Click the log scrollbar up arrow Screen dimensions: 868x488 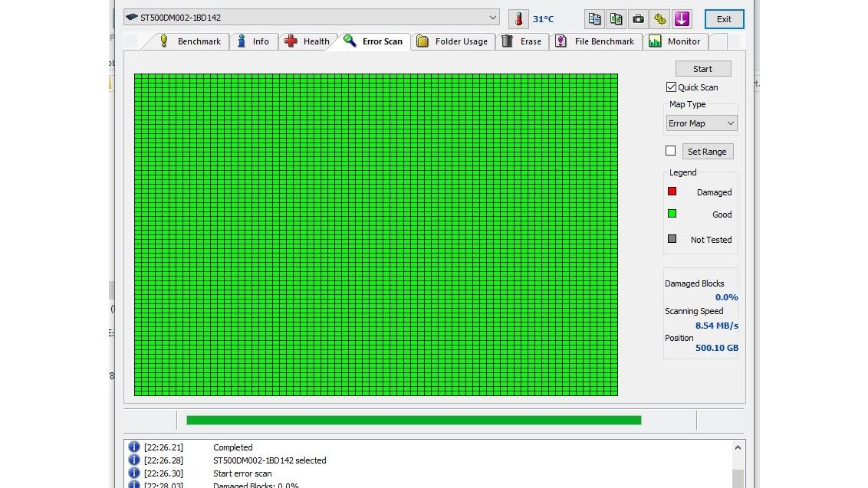pyautogui.click(x=738, y=447)
